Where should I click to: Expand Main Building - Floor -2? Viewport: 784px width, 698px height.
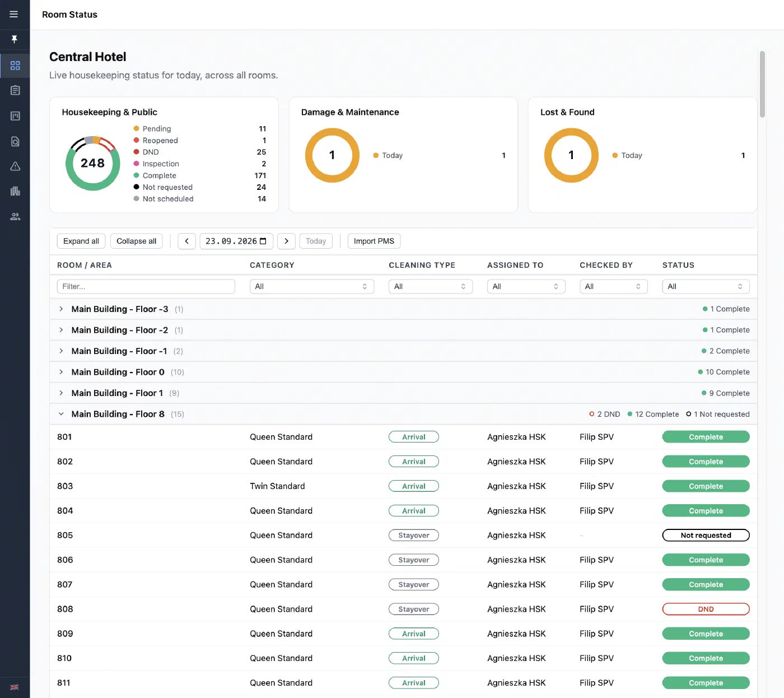(61, 330)
